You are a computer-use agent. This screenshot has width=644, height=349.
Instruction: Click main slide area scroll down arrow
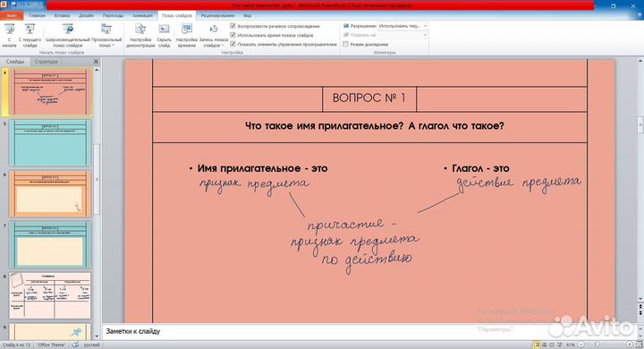pyautogui.click(x=640, y=299)
